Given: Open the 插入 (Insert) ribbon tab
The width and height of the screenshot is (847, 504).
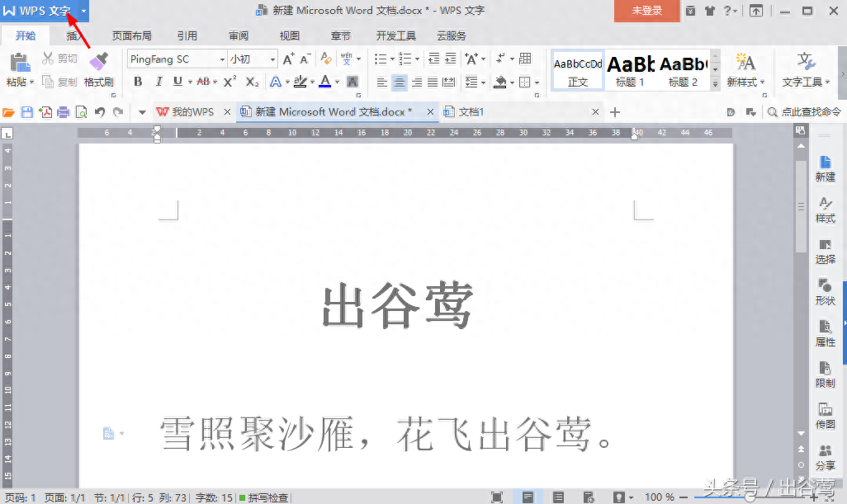Looking at the screenshot, I should coord(75,35).
